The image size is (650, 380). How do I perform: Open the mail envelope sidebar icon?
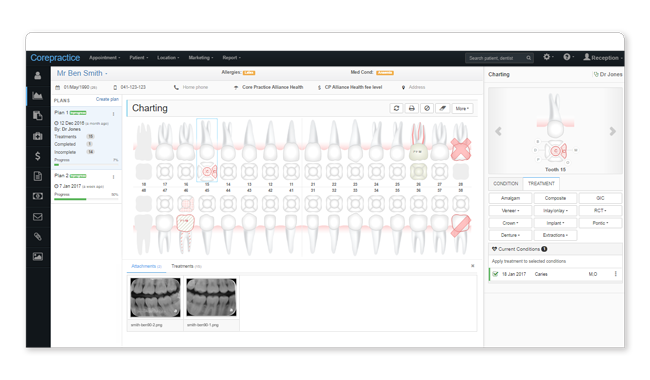(x=38, y=216)
